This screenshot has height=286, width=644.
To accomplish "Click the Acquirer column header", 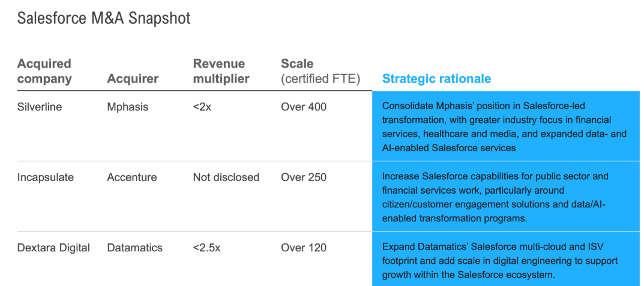I will [x=133, y=79].
